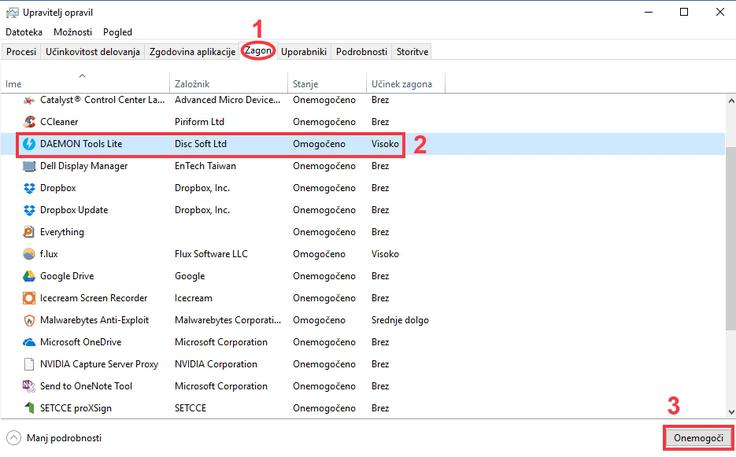
Task: Select Microsoft OneDrive entry name
Action: (x=81, y=342)
